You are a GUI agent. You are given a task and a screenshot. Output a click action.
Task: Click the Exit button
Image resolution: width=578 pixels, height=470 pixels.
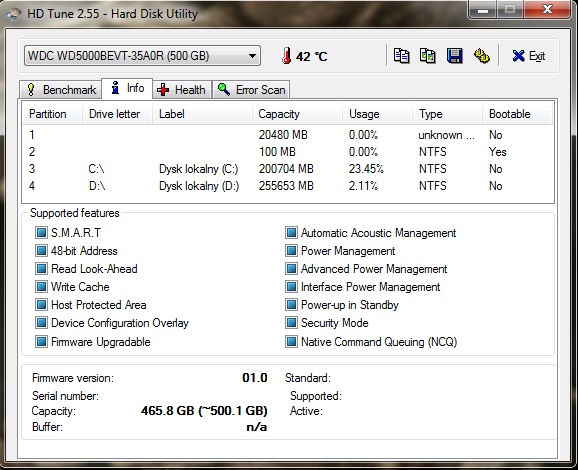pos(528,56)
